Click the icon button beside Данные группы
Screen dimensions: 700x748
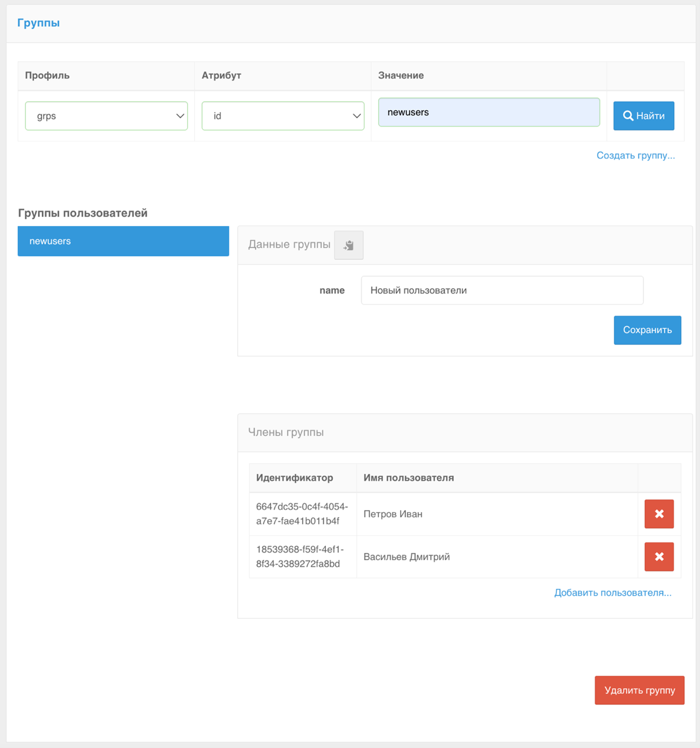pyautogui.click(x=349, y=245)
